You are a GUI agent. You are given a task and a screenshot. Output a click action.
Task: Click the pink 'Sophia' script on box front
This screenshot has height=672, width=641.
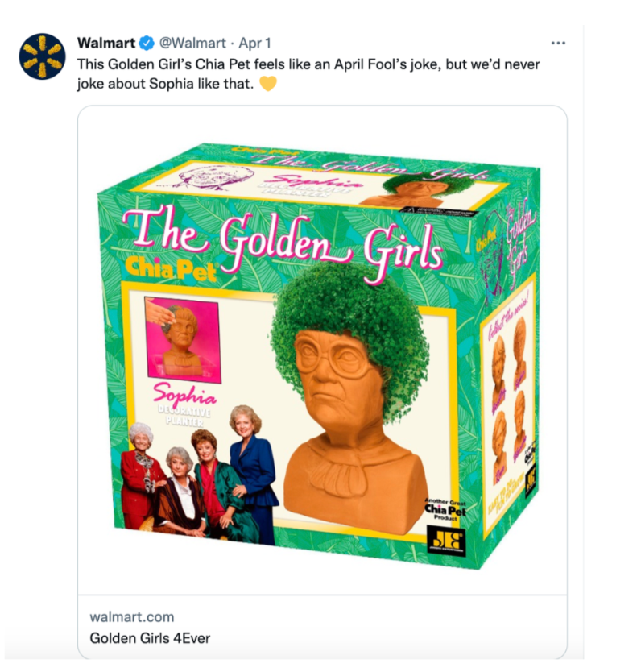point(185,394)
